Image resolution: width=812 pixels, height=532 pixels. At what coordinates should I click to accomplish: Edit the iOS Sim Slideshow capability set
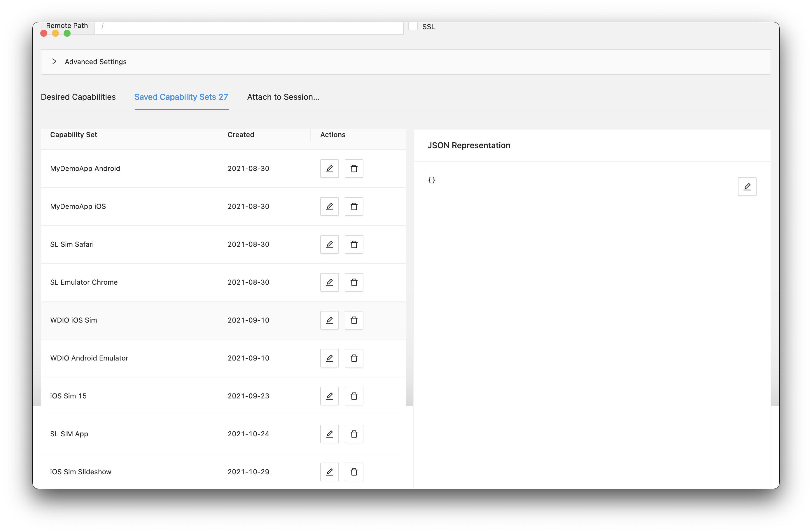329,472
